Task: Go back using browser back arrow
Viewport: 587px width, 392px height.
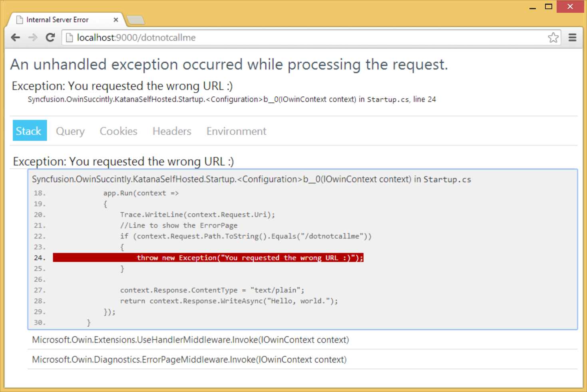Action: click(16, 38)
